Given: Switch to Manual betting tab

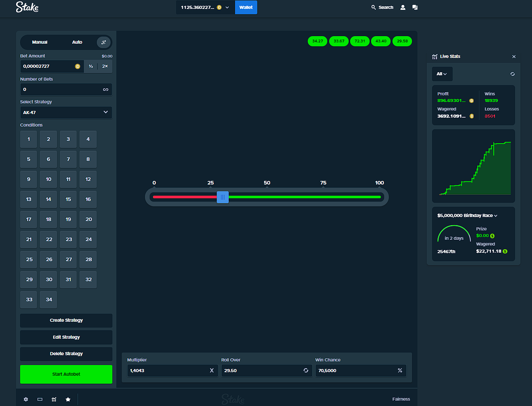Looking at the screenshot, I should click(40, 42).
